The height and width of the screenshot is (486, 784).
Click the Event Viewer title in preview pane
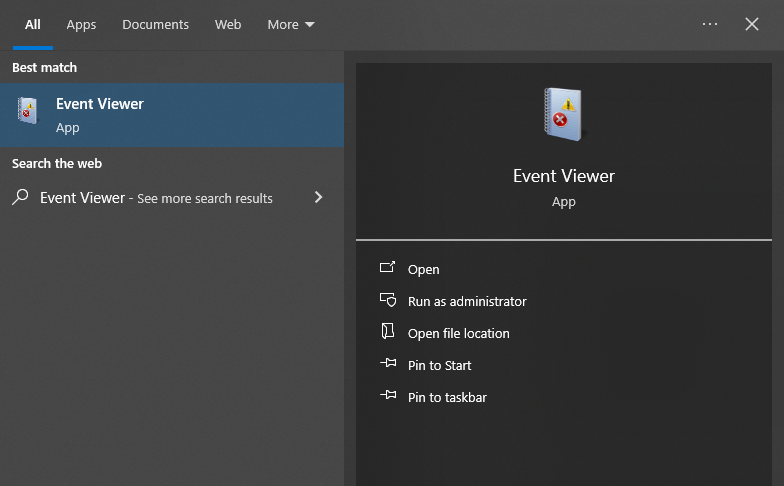pyautogui.click(x=563, y=176)
